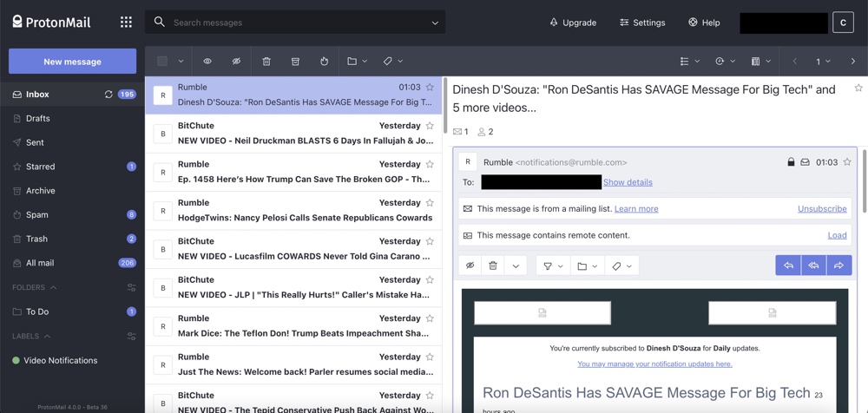Image resolution: width=868 pixels, height=413 pixels.
Task: Star the Ep. 1458 Rumble message
Action: click(x=430, y=164)
